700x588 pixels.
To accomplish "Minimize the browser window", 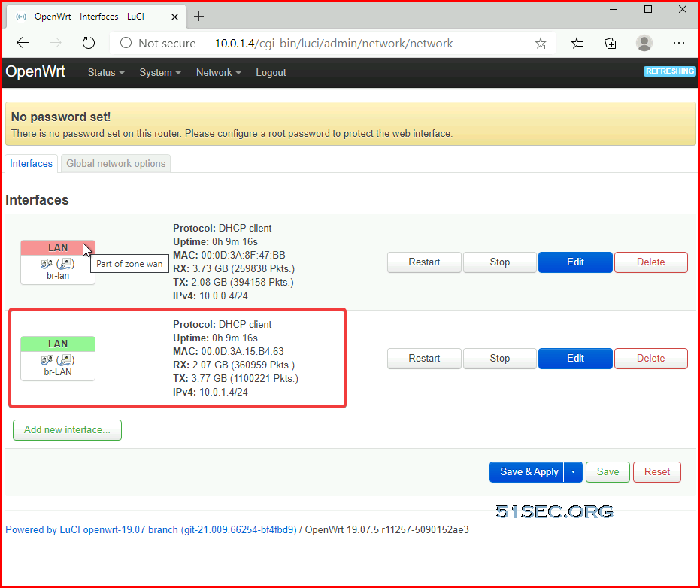I will click(614, 9).
